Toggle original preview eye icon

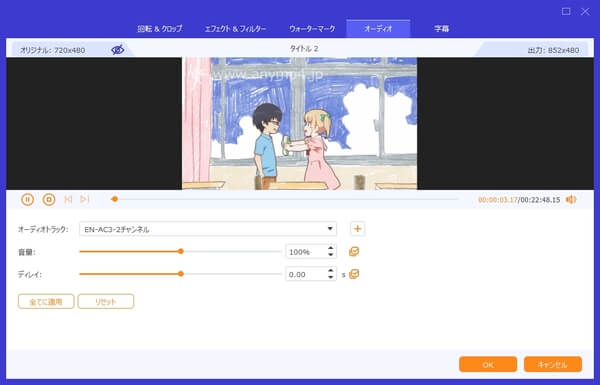click(x=117, y=50)
